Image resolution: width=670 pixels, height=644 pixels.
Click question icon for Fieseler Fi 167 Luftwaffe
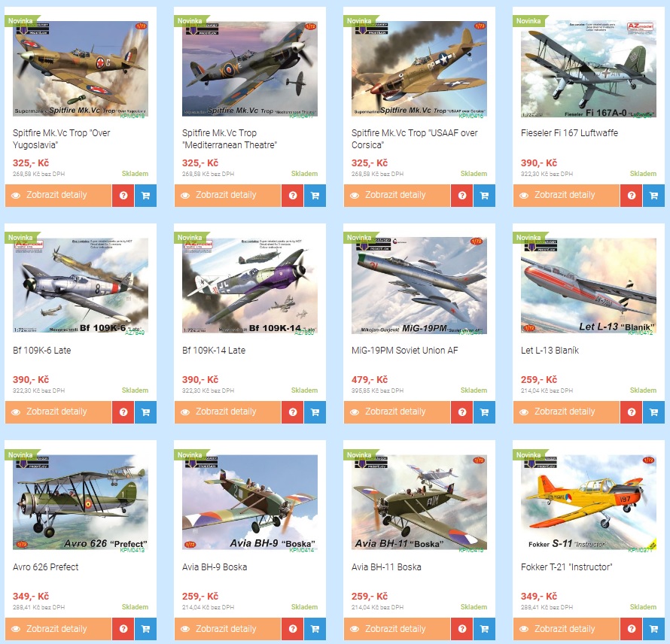click(631, 196)
